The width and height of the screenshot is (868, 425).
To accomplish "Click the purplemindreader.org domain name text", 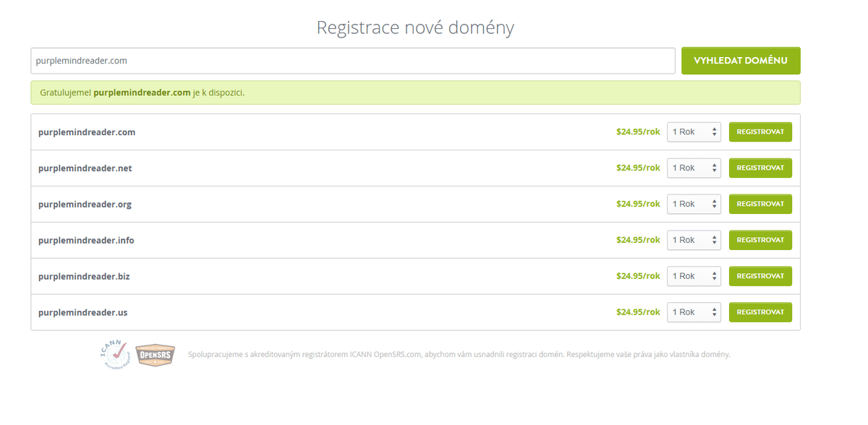I will 85,205.
